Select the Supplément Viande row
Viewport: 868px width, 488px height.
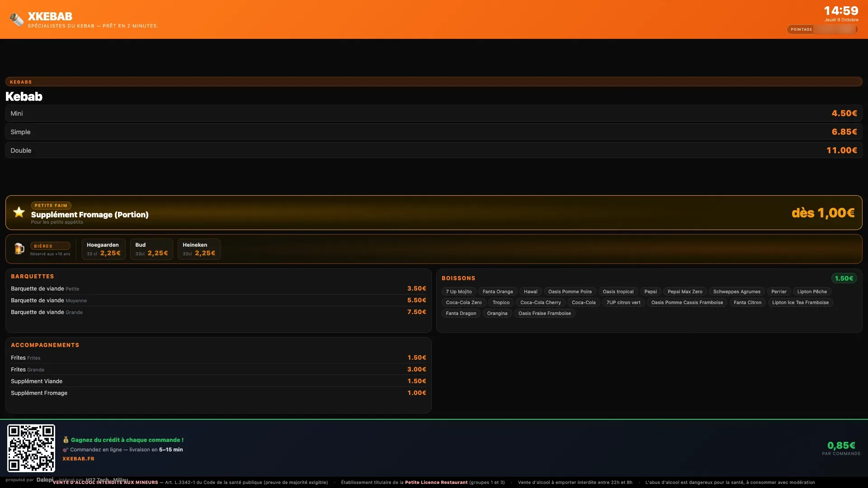[218, 381]
